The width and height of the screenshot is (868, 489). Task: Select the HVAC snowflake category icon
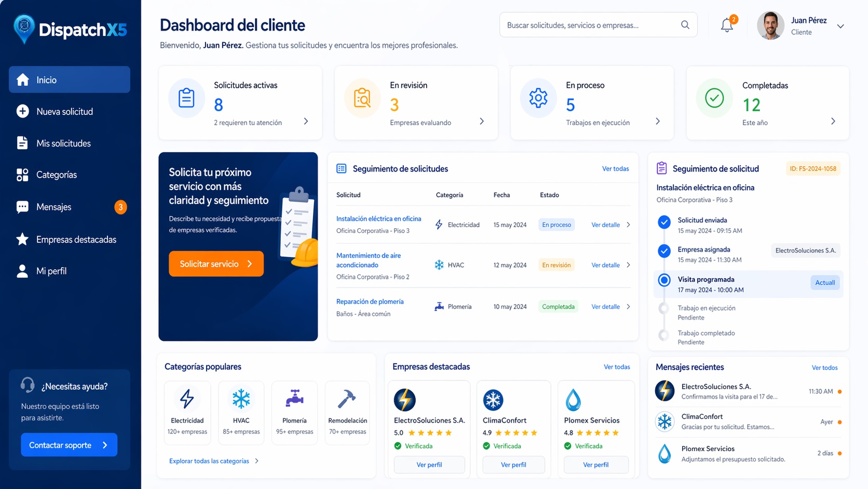click(x=241, y=399)
